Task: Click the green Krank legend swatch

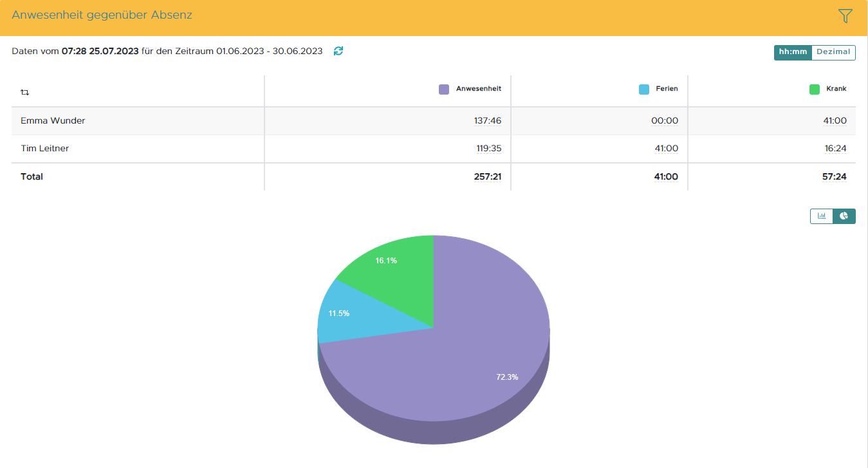Action: 815,89
